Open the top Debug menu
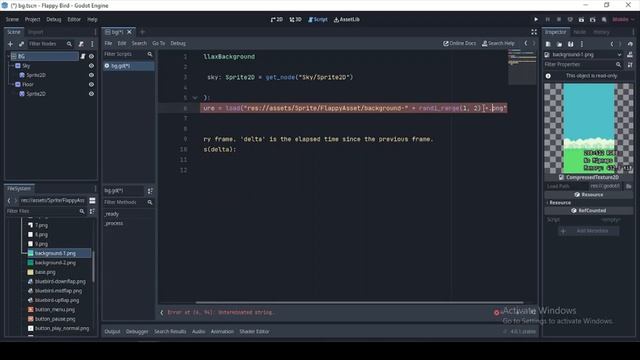640x360 pixels. 53,19
